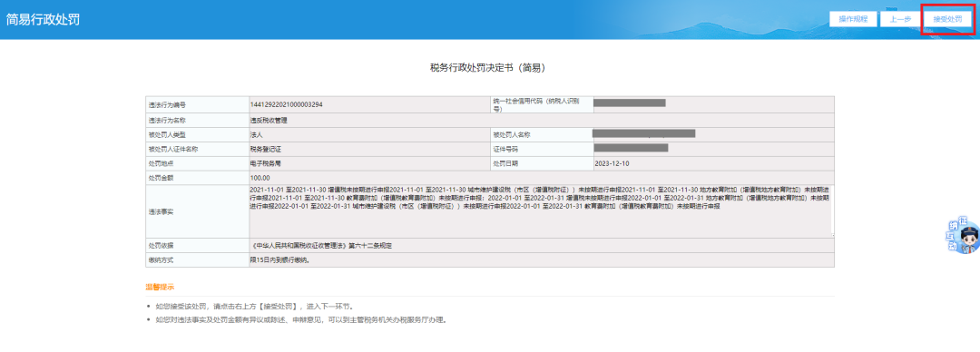Image resolution: width=980 pixels, height=352 pixels.
Task: Click the 违法行为编号 label cell
Action: pos(197,104)
